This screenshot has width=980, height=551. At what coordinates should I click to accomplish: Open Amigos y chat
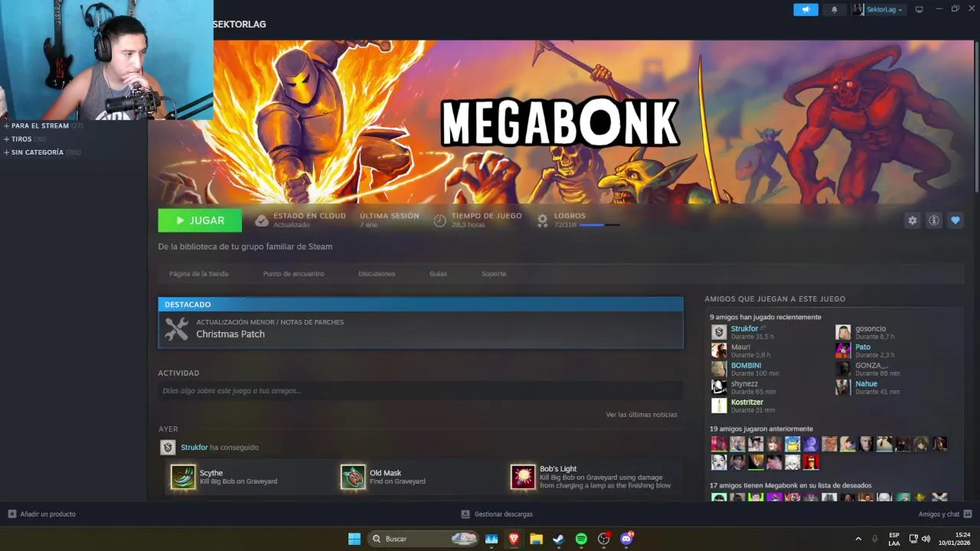pyautogui.click(x=945, y=514)
